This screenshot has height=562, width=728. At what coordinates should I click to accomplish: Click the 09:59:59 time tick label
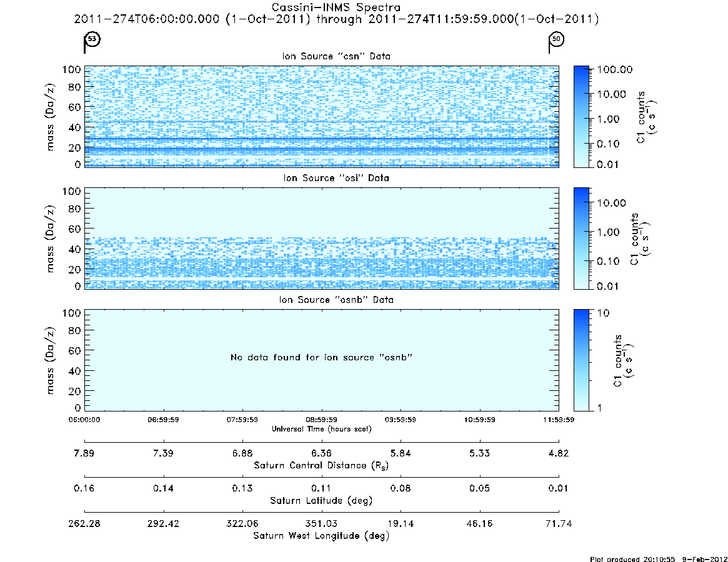pyautogui.click(x=400, y=420)
